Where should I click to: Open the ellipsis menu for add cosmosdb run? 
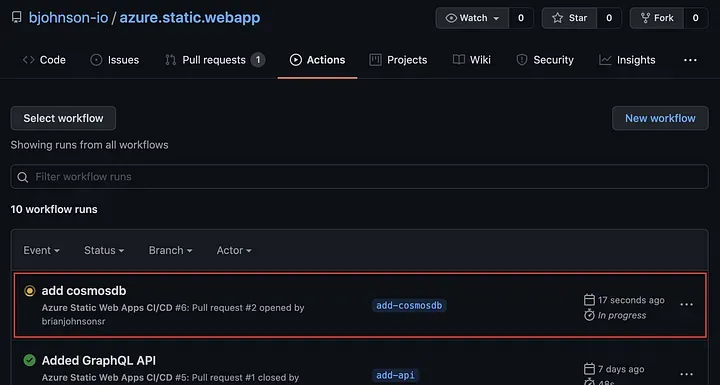686,305
